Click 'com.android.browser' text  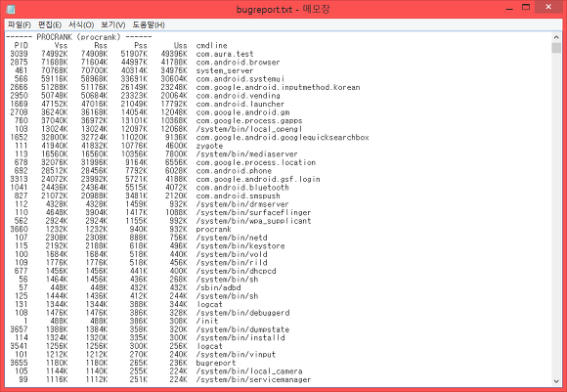click(238, 63)
